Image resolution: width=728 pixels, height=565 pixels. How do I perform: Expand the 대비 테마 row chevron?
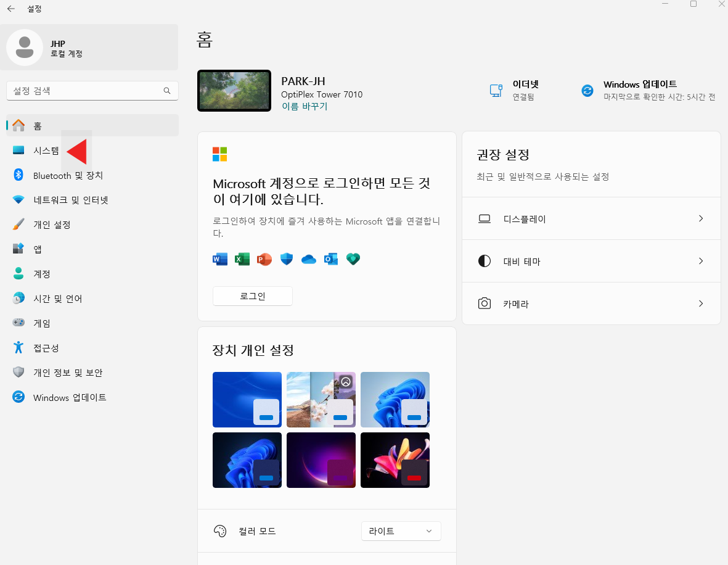pyautogui.click(x=701, y=261)
